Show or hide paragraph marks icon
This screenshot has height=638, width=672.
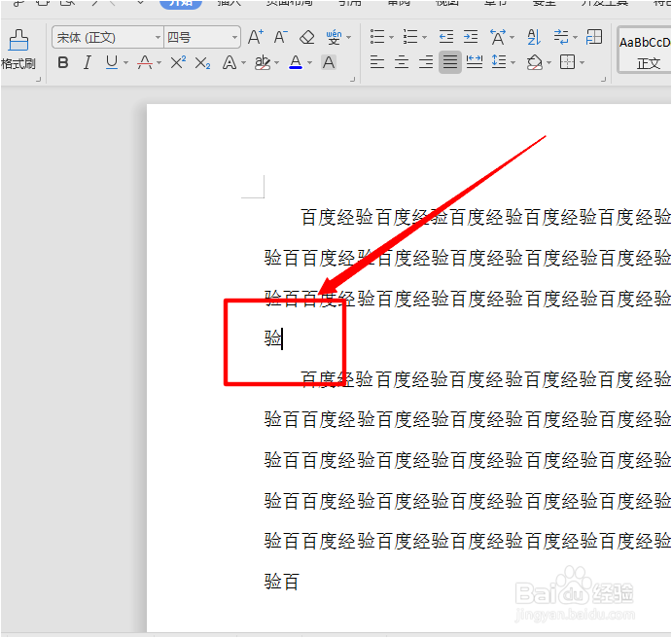tap(561, 37)
